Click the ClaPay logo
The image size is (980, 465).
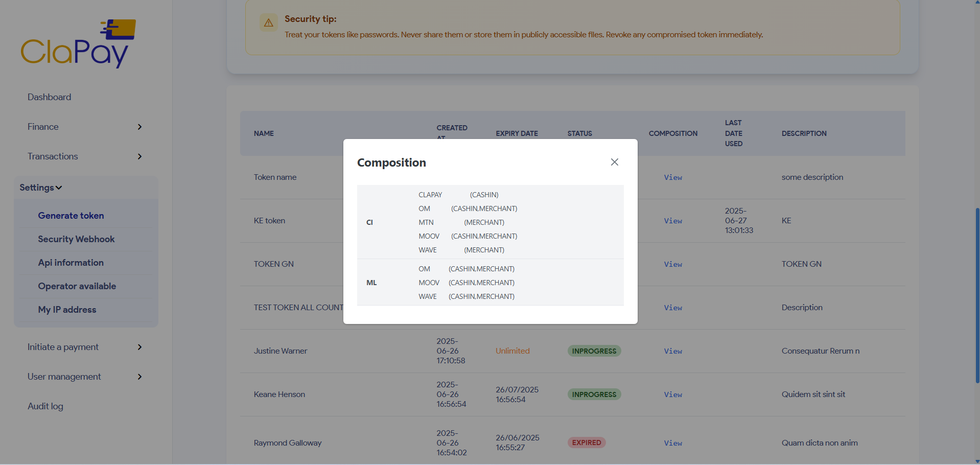click(78, 43)
